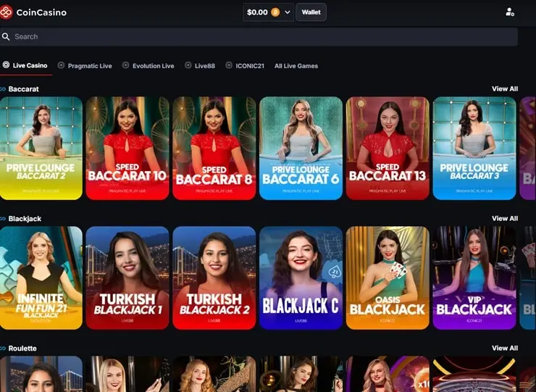Launch Speed Baccarat 13 game
Image resolution: width=536 pixels, height=392 pixels.
pos(388,148)
